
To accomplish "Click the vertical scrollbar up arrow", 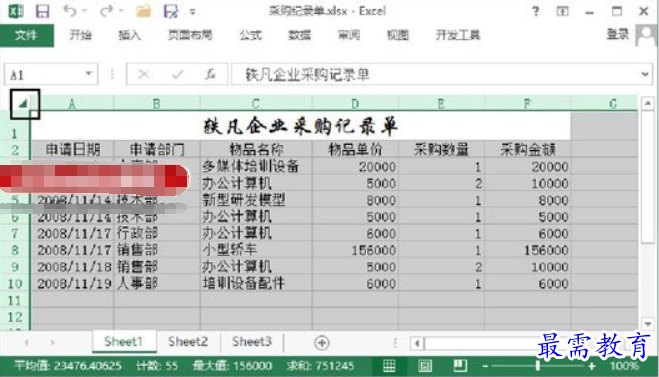I will click(x=648, y=103).
